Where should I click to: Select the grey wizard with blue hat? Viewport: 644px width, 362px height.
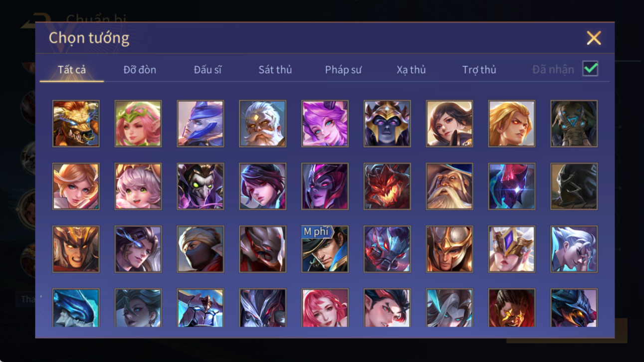pos(449,186)
